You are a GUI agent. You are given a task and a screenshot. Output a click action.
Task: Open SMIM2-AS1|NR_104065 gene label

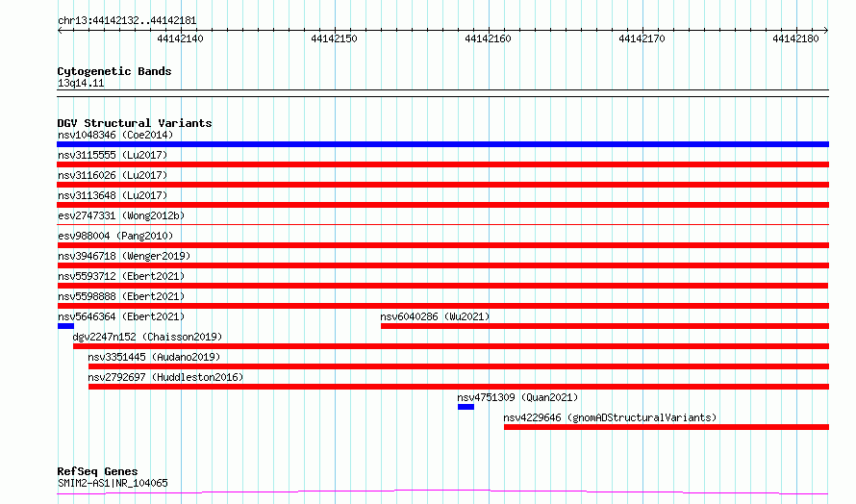point(113,483)
